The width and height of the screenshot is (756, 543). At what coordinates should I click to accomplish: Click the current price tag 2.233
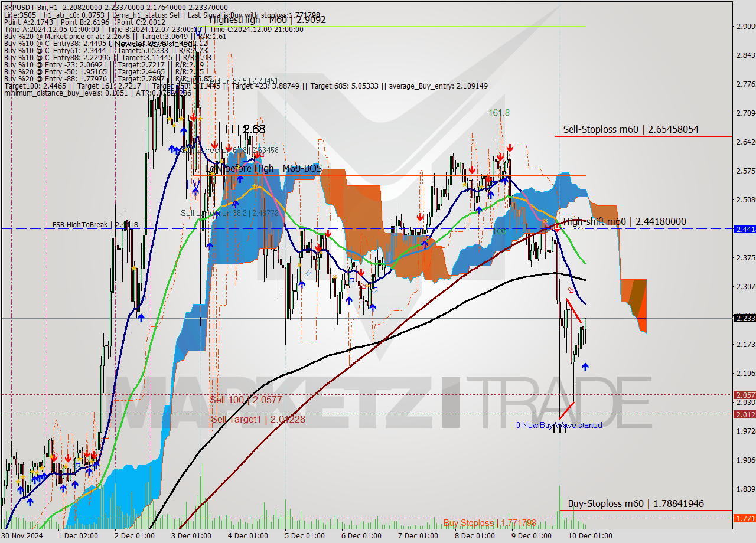[744, 318]
